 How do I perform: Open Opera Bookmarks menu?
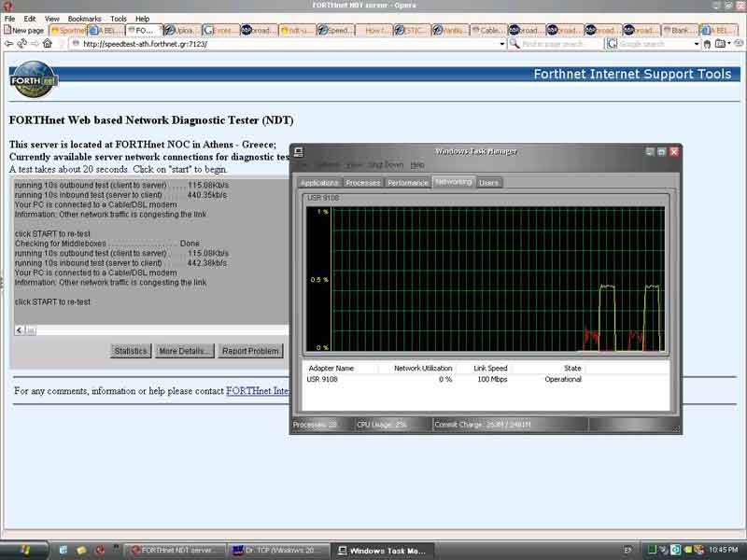(x=84, y=19)
